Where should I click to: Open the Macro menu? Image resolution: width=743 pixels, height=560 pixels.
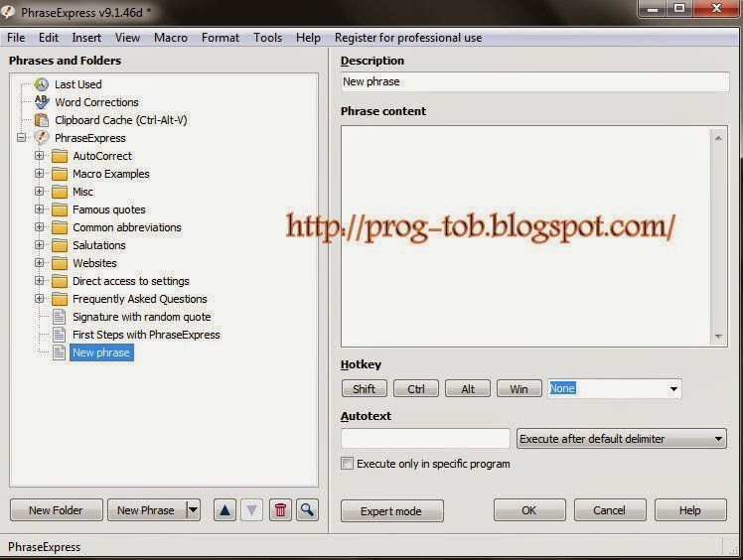171,38
